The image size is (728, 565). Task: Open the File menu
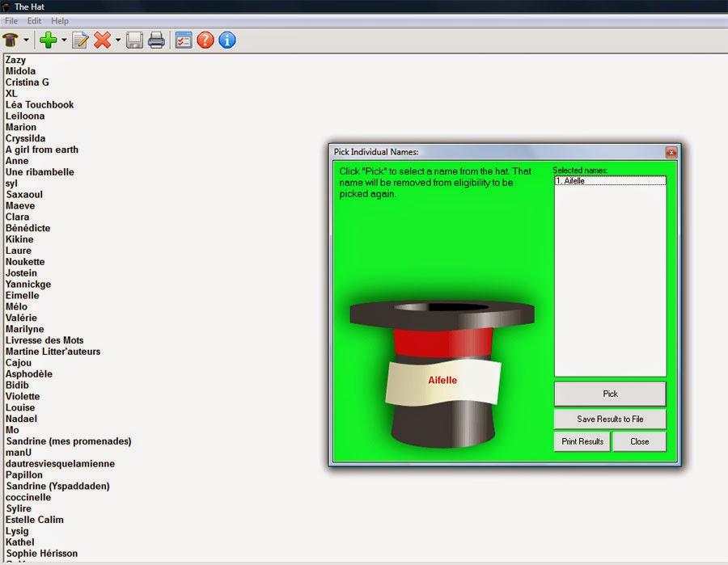(x=11, y=20)
